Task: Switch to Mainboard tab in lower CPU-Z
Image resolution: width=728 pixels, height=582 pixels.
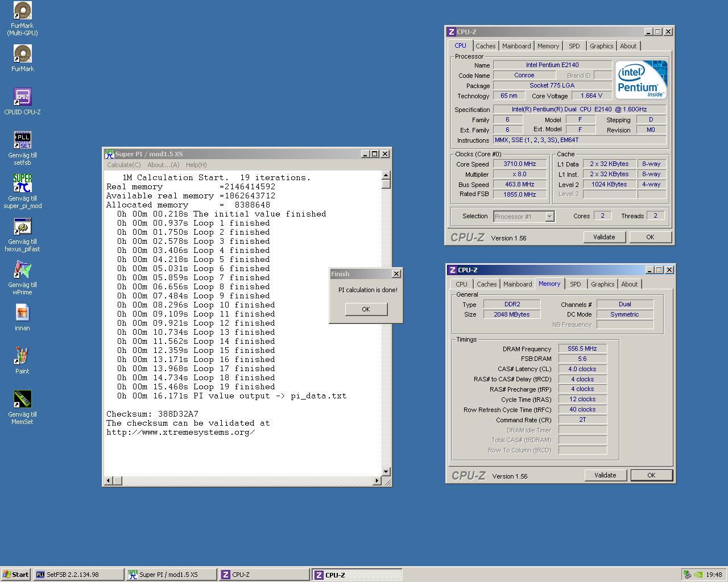Action: (x=518, y=284)
